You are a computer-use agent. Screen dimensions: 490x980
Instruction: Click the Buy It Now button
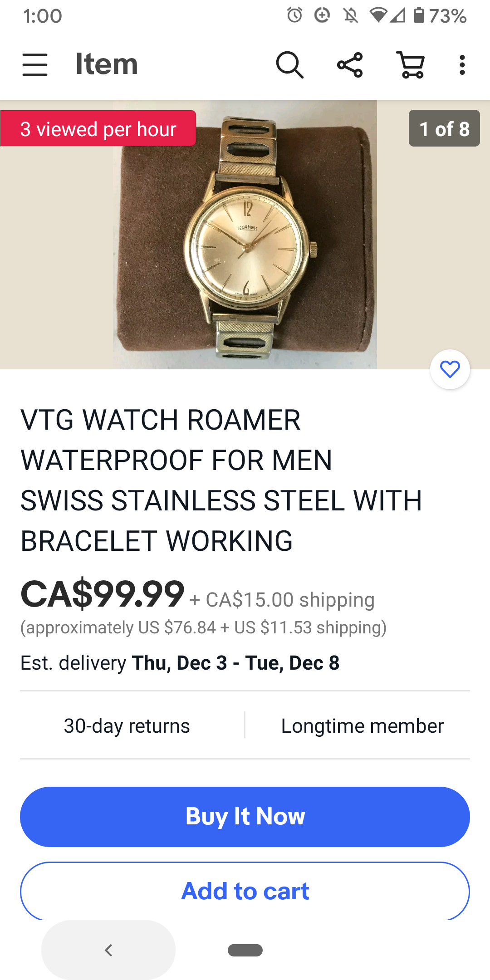(245, 817)
